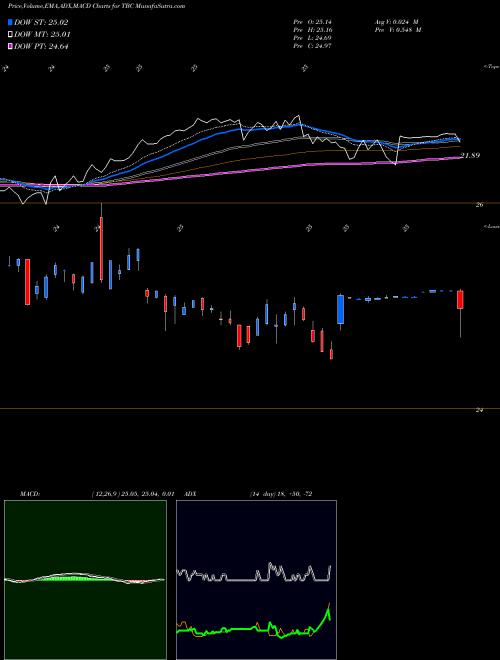Click the blue DOW ST legend swatch

click(10, 22)
